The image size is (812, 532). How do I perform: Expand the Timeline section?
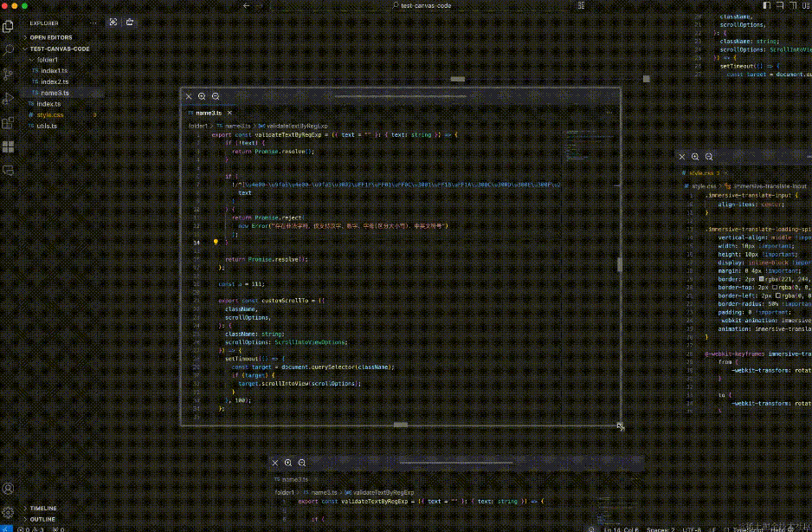click(62, 508)
